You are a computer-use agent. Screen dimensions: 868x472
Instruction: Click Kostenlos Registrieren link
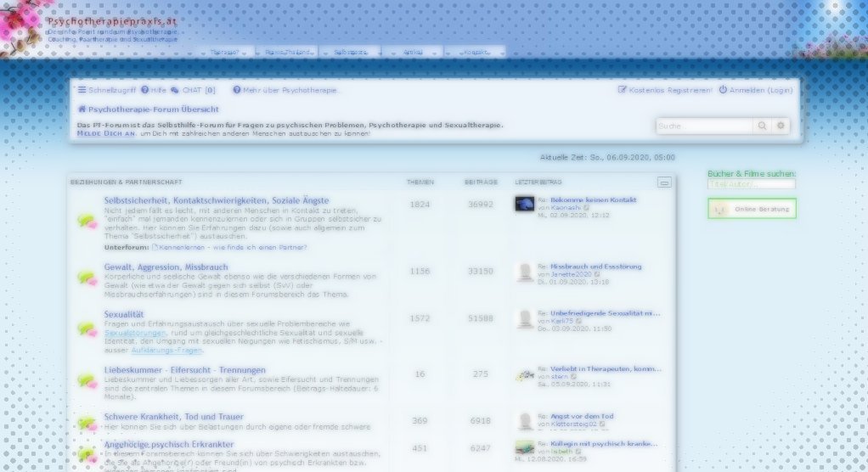665,90
